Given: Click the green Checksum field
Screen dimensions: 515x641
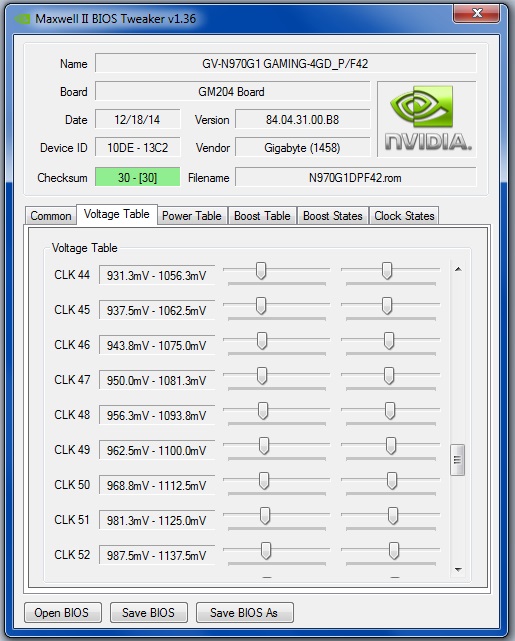Looking at the screenshot, I should coord(137,177).
